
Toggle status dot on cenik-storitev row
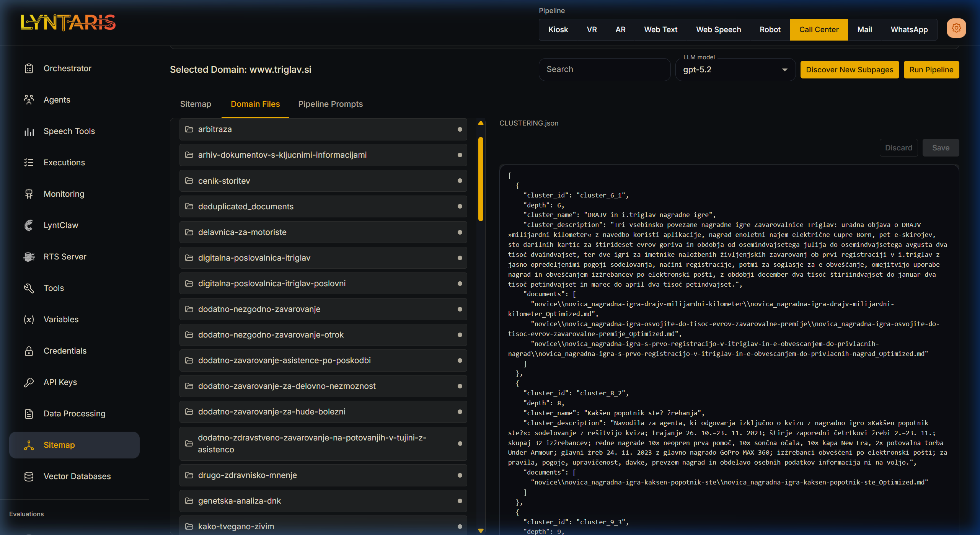point(460,181)
